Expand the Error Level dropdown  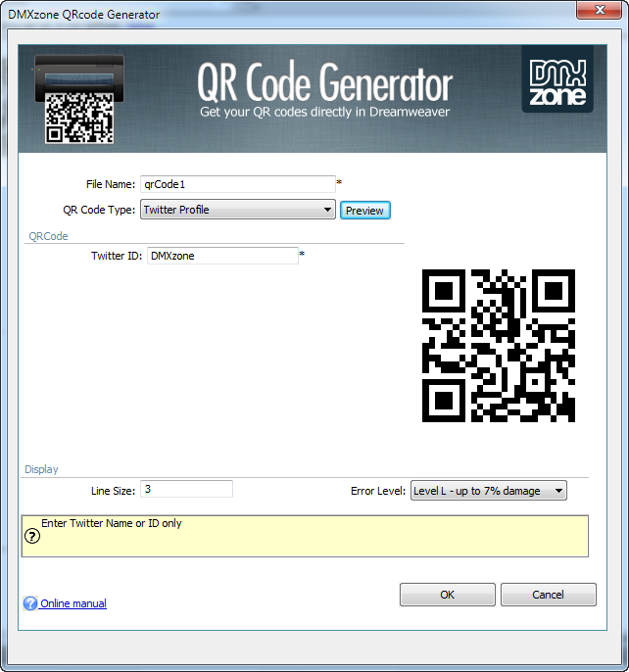(x=488, y=491)
